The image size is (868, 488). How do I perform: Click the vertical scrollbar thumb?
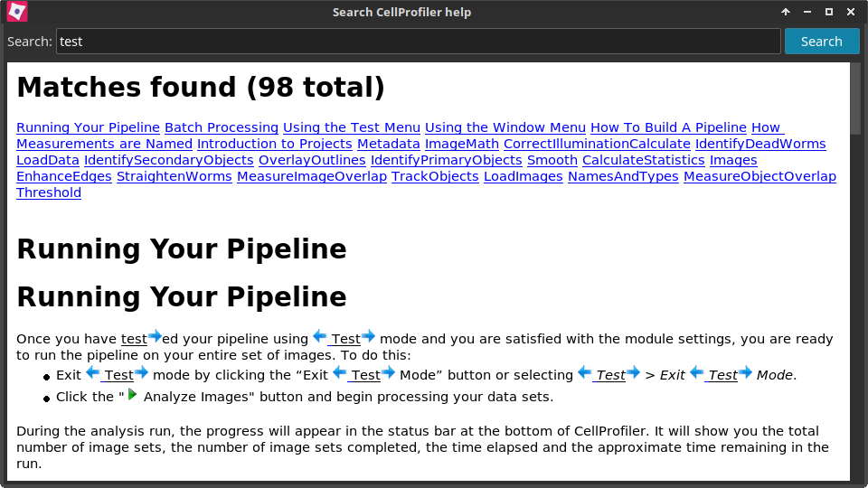pyautogui.click(x=856, y=98)
